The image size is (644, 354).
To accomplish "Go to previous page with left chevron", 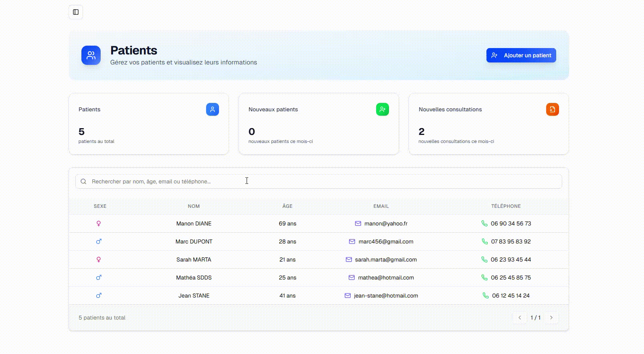I will [520, 318].
